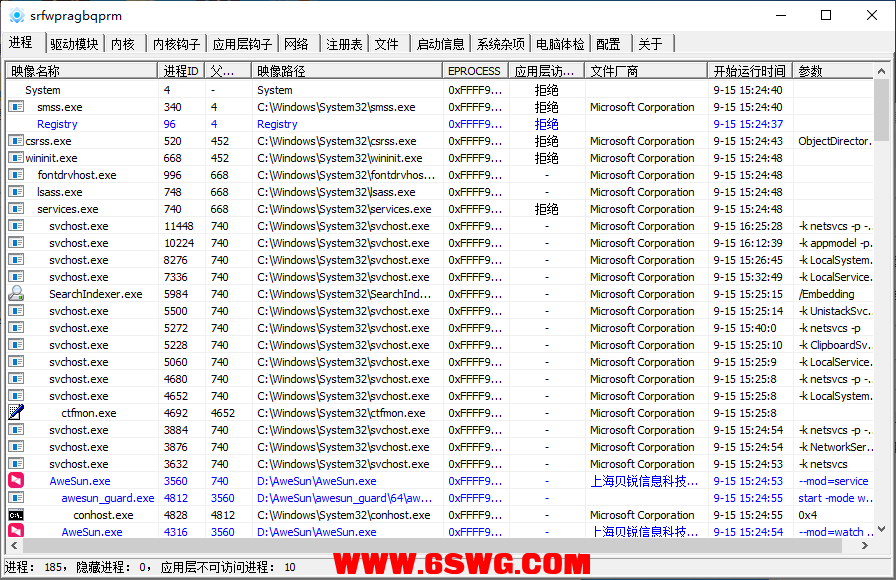Screen dimensions: 896x580
Task: Select the ctfmon.exe process name
Action: tap(89, 413)
